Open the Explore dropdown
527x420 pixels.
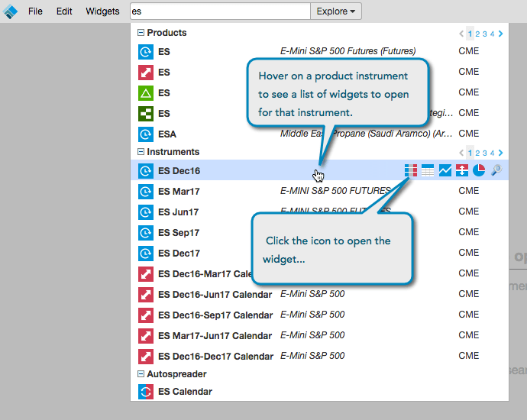pyautogui.click(x=336, y=11)
